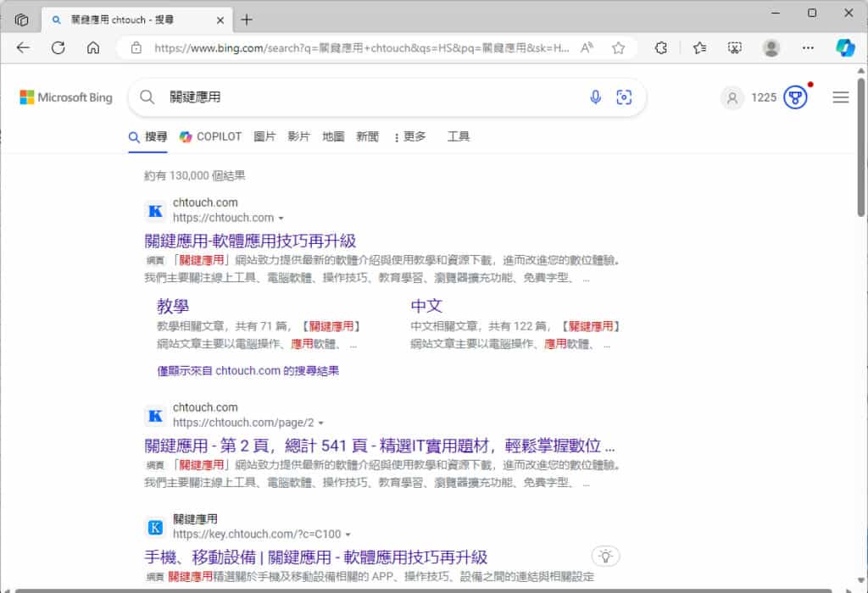Close the 關鍵應用 chtouch browser tab

tap(220, 20)
